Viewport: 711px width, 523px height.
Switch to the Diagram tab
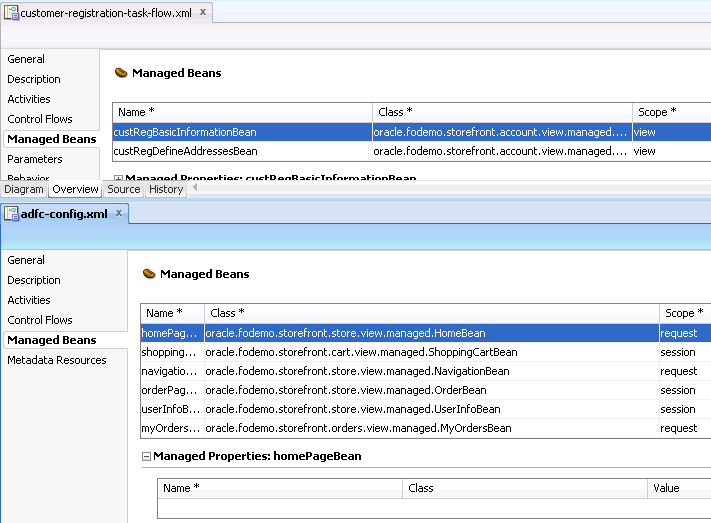(x=24, y=189)
